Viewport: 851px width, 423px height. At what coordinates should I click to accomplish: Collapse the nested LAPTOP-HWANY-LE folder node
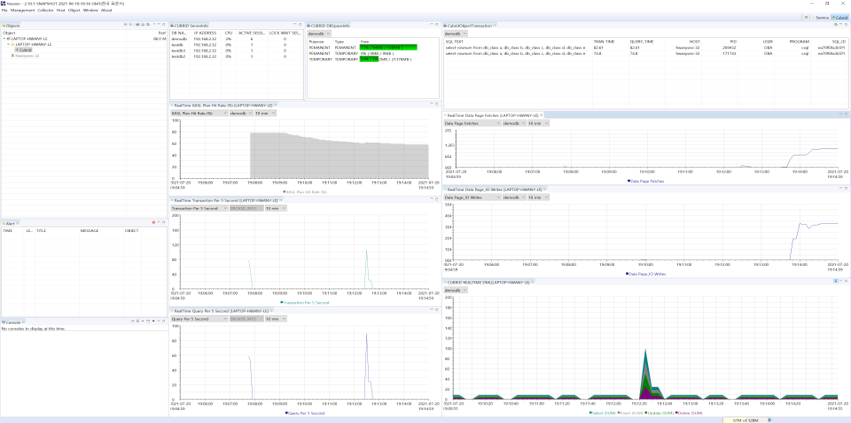click(9, 45)
